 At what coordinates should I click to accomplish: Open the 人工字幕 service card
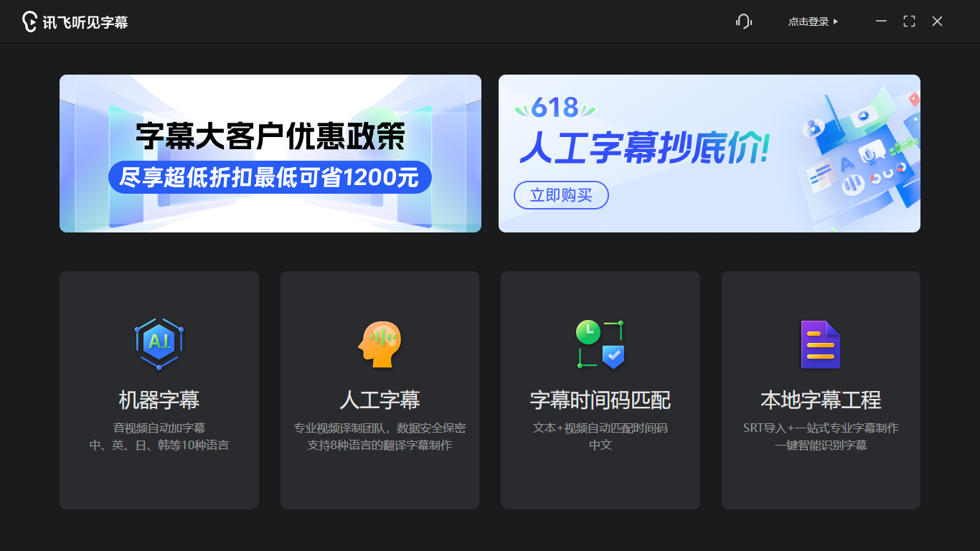click(380, 391)
